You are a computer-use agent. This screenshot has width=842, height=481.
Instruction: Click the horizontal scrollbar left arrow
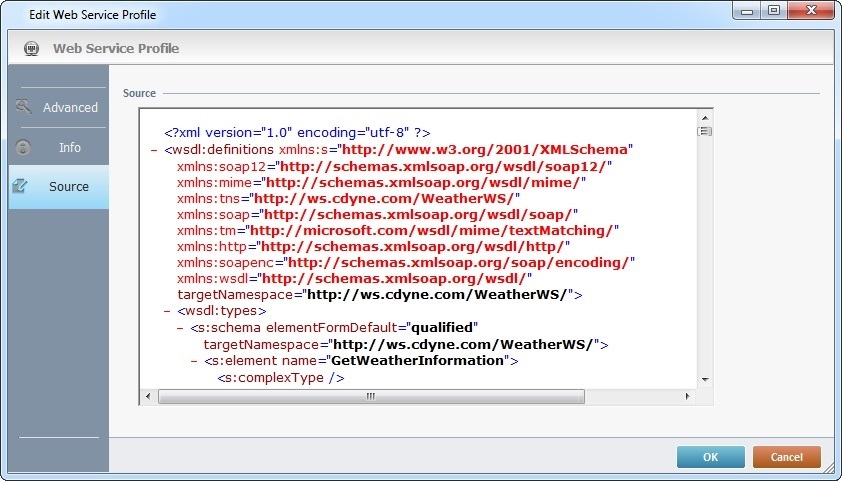(149, 396)
